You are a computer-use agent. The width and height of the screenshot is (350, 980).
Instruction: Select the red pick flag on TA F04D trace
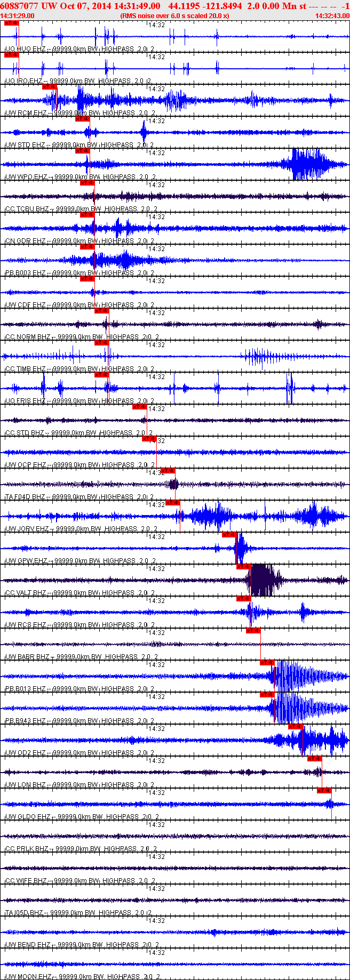point(168,471)
